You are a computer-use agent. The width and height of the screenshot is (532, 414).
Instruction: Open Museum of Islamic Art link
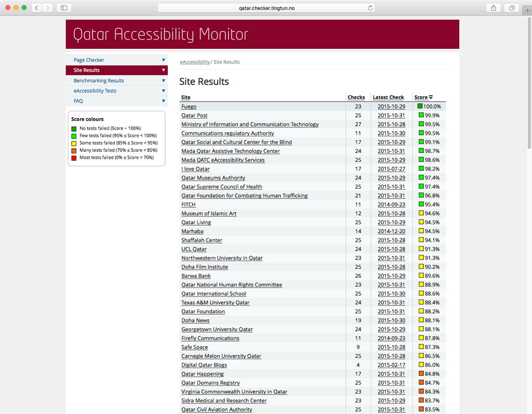209,213
